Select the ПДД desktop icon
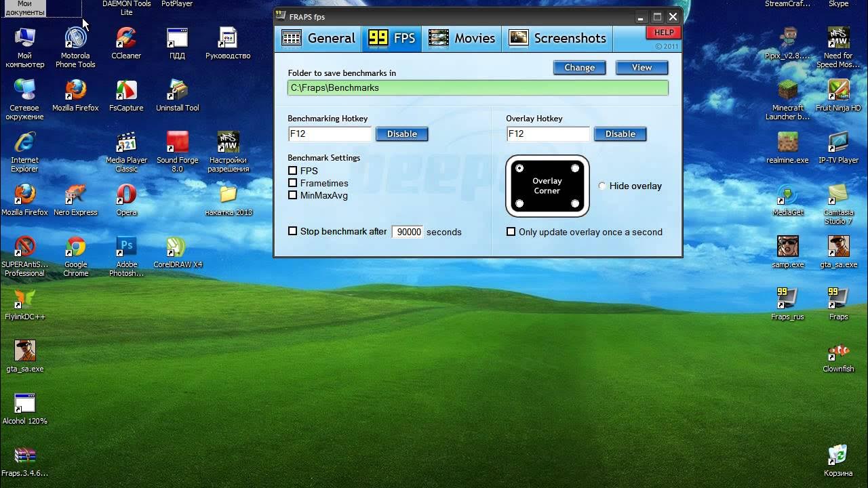This screenshot has height=488, width=868. click(177, 44)
